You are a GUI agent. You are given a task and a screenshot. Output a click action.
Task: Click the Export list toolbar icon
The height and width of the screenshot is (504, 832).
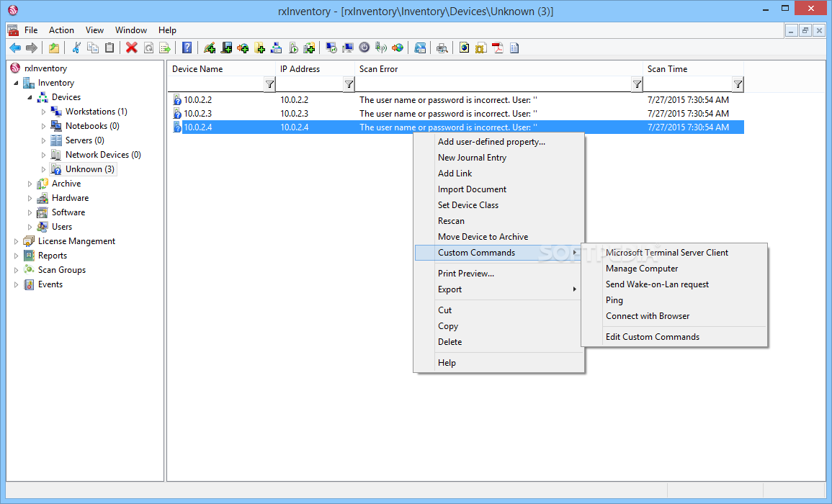165,48
